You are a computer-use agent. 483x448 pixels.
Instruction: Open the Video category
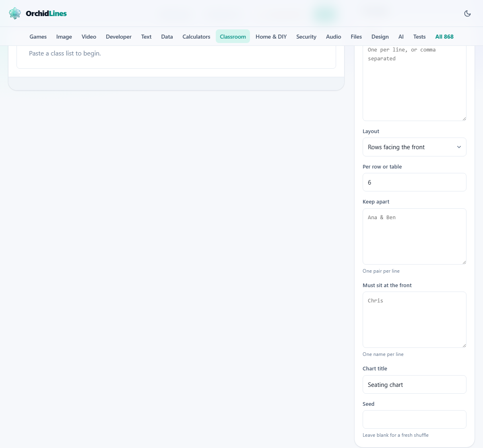89,37
